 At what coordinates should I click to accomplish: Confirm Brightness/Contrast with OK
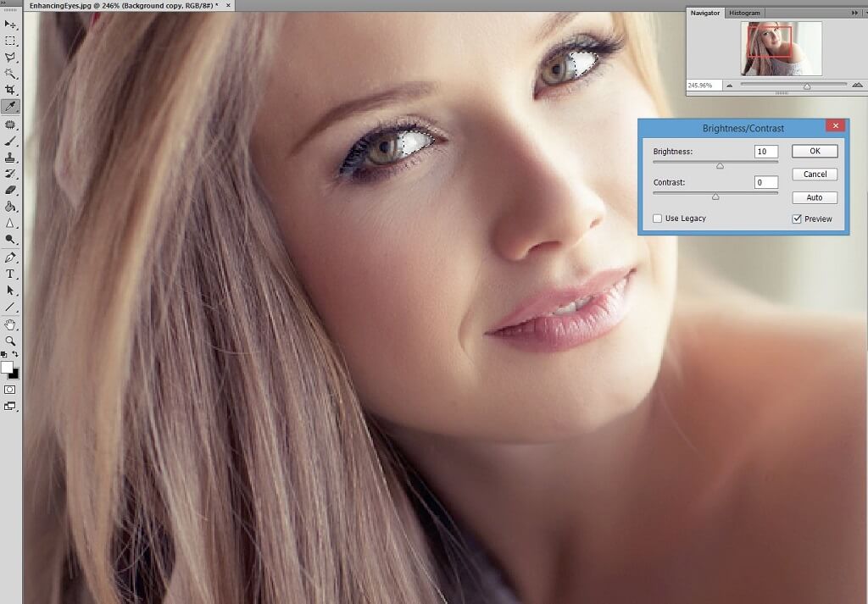click(x=815, y=151)
